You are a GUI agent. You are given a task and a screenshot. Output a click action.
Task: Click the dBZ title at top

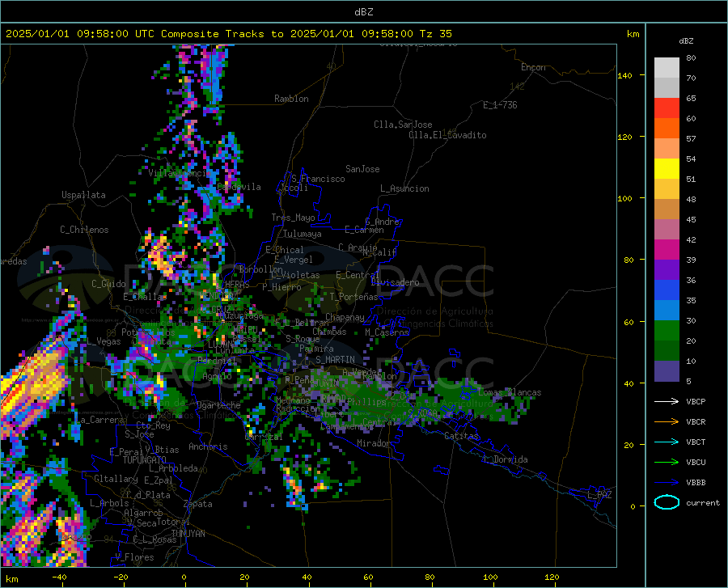pyautogui.click(x=363, y=12)
